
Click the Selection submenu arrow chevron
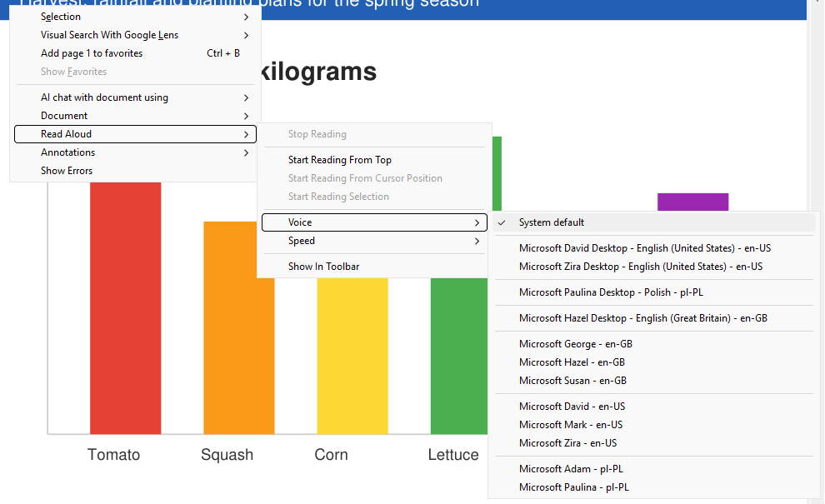coord(246,17)
